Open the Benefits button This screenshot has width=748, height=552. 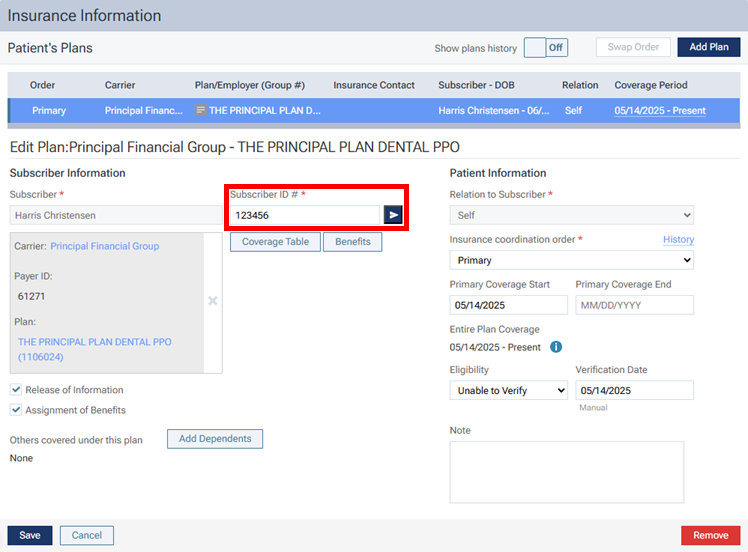[353, 242]
